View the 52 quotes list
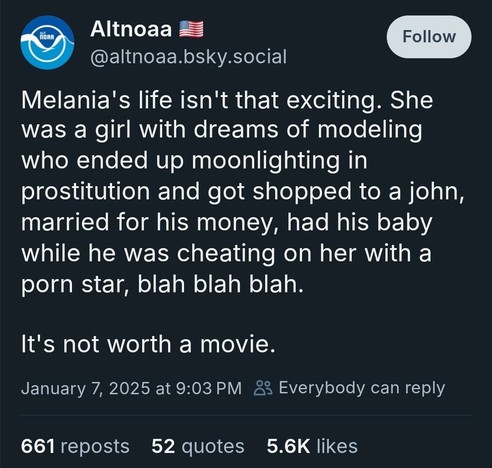The height and width of the screenshot is (468, 492). [198, 446]
